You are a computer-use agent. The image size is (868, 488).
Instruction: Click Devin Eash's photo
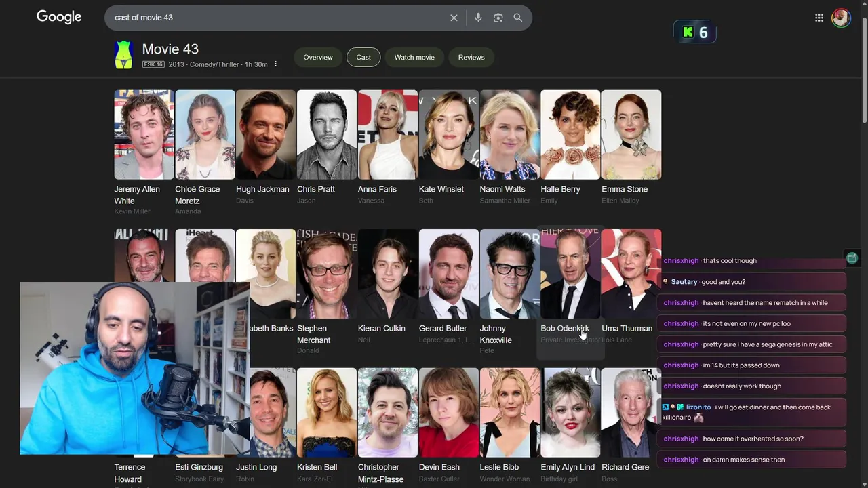(x=448, y=413)
